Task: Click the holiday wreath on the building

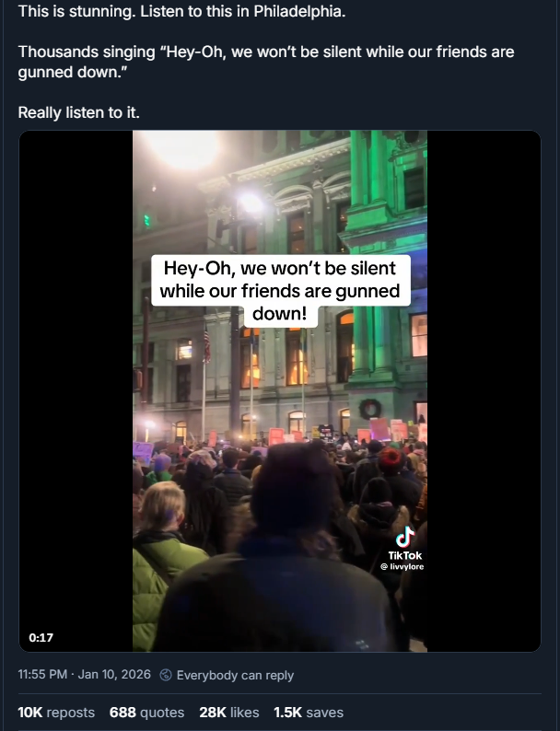Action: pyautogui.click(x=369, y=410)
